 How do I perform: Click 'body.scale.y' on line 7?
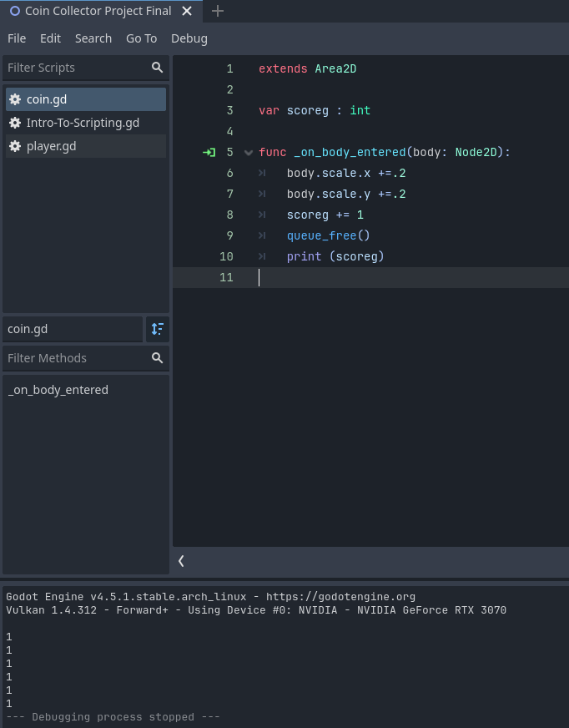(329, 194)
